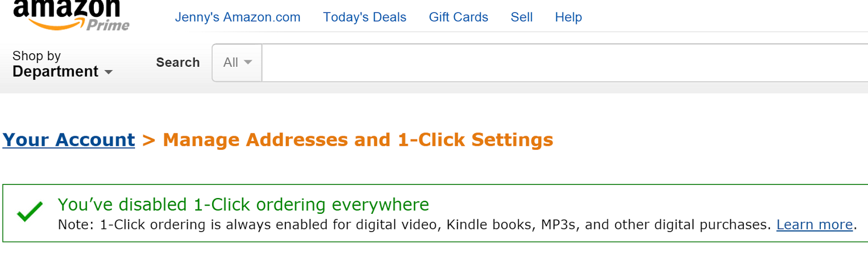The image size is (868, 261).
Task: Return to Your Account via breadcrumb
Action: pyautogui.click(x=69, y=140)
